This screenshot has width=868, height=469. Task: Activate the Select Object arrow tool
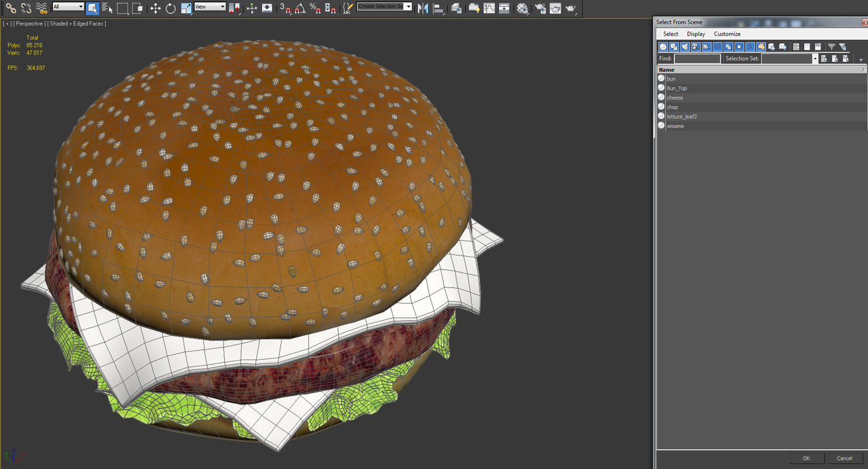[92, 8]
